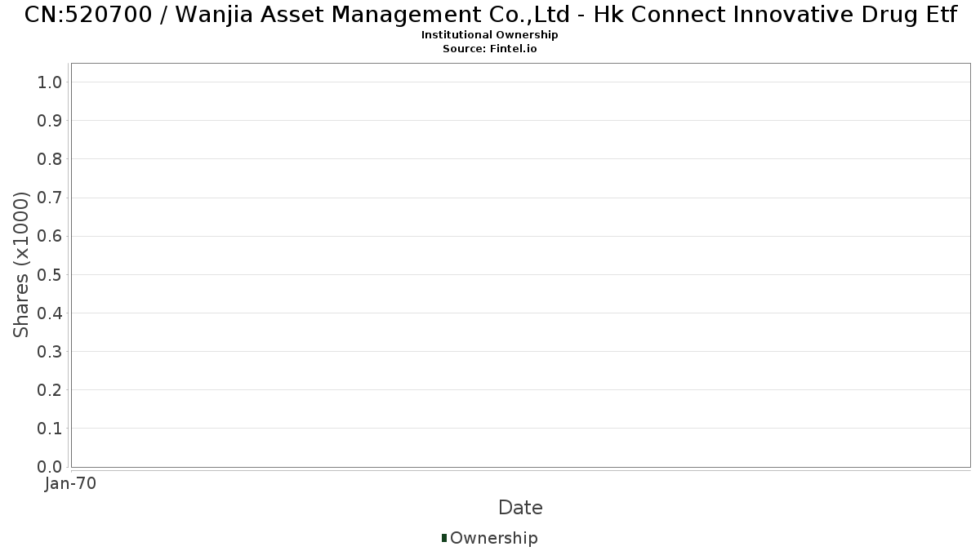Click the 0.2 y-axis tick label

(50, 389)
